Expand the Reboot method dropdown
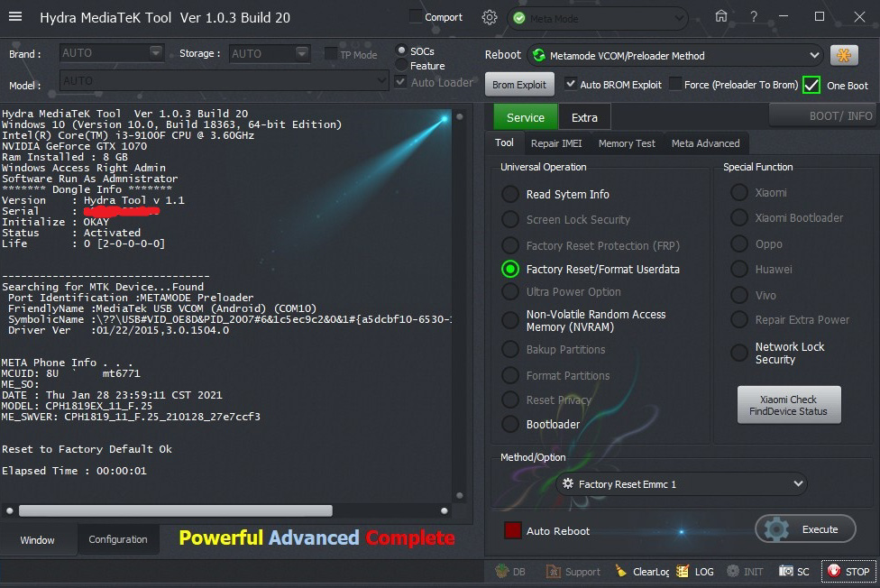 (675, 55)
